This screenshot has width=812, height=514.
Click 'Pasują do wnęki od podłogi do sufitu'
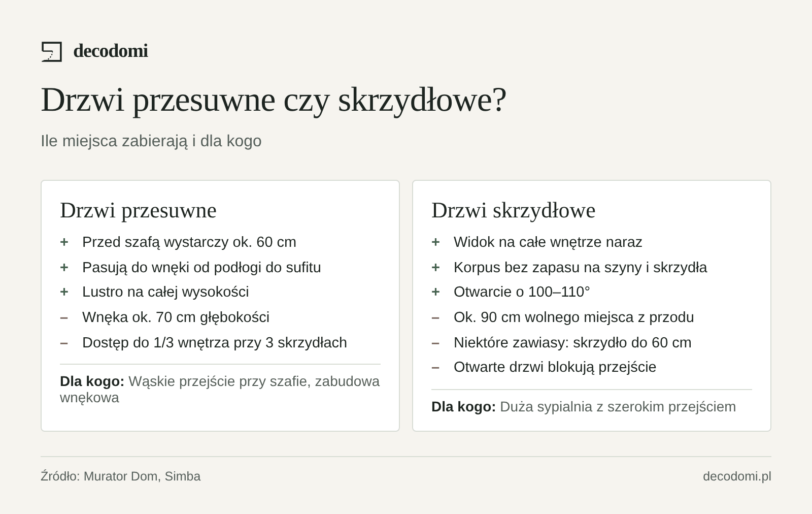(201, 267)
